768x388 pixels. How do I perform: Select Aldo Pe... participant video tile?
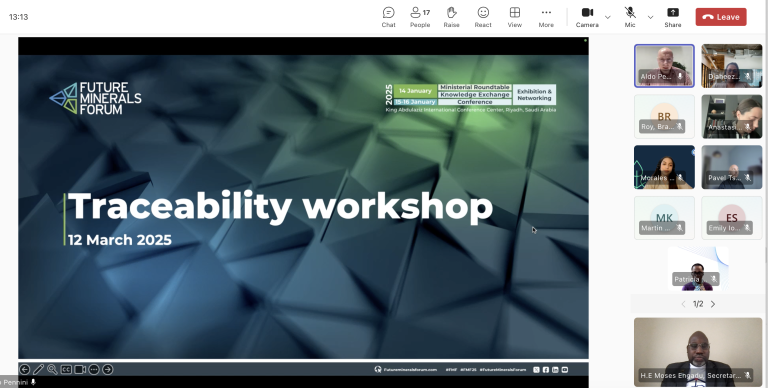point(664,66)
